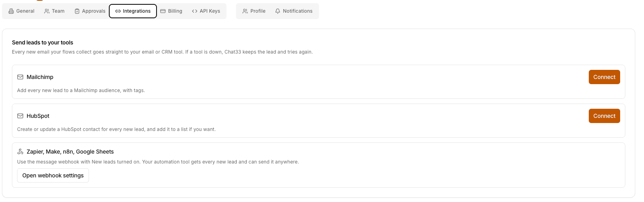Select the Integrations tab
Viewport: 644px width, 202px height.
pos(133,11)
